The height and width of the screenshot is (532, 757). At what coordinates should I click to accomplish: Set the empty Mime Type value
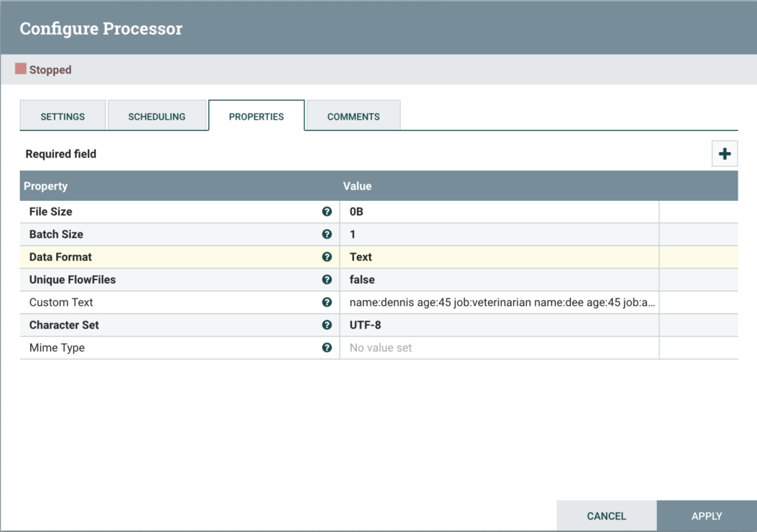tap(499, 348)
